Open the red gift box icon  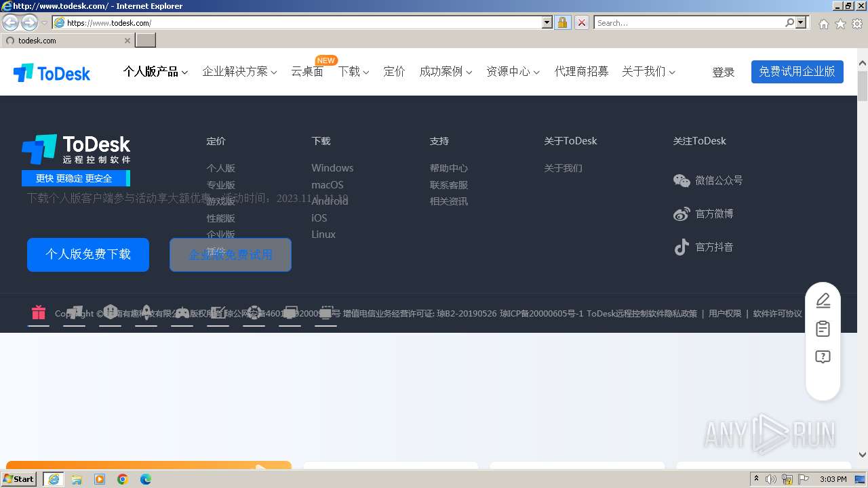[39, 312]
